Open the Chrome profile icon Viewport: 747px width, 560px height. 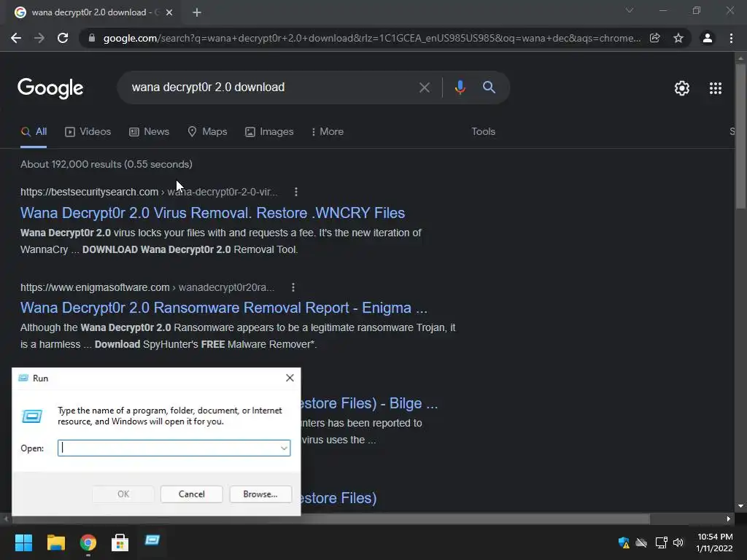(x=708, y=38)
